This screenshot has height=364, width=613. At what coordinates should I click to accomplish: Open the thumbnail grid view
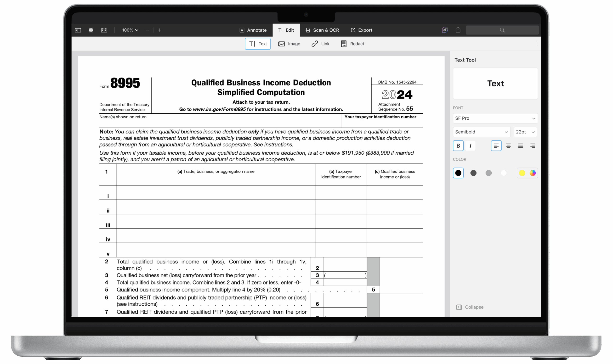tap(91, 30)
